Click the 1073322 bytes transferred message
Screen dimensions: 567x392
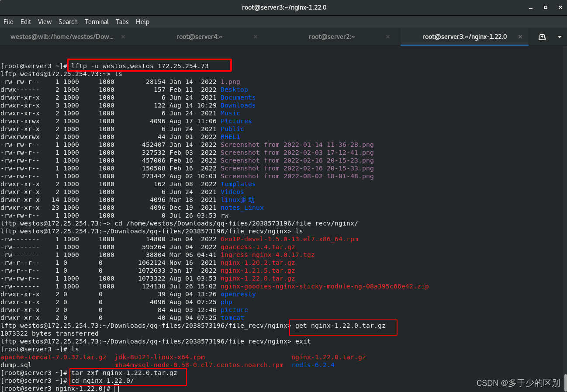coord(49,333)
